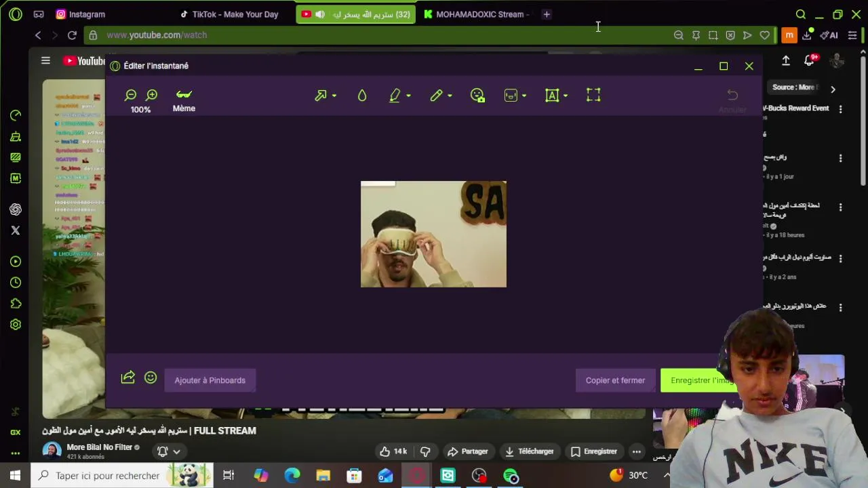Image resolution: width=868 pixels, height=488 pixels.
Task: Dislike the YouTube video
Action: coord(425,451)
